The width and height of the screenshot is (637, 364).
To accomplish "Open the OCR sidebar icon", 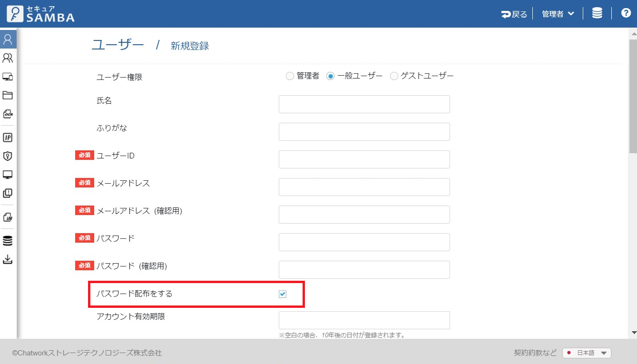I will (x=8, y=114).
